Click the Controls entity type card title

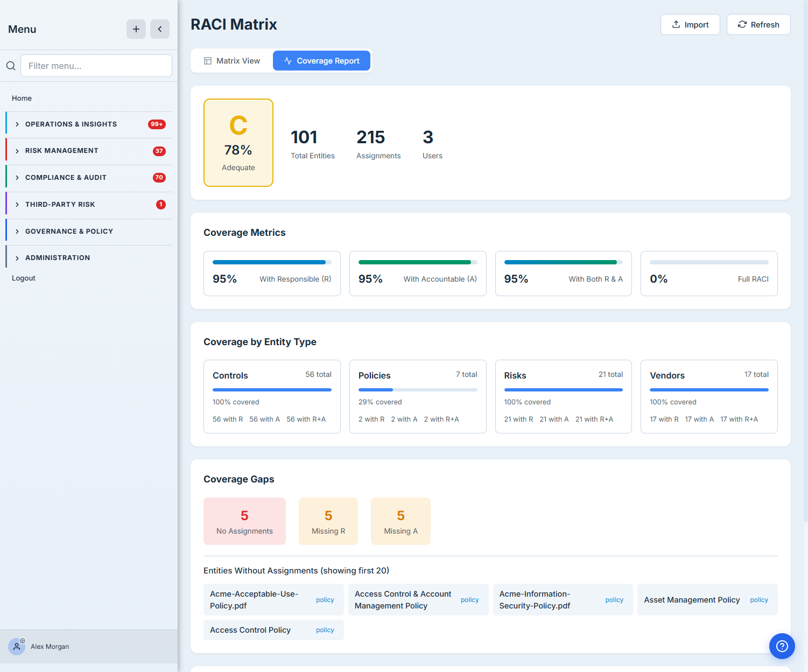[x=230, y=375]
